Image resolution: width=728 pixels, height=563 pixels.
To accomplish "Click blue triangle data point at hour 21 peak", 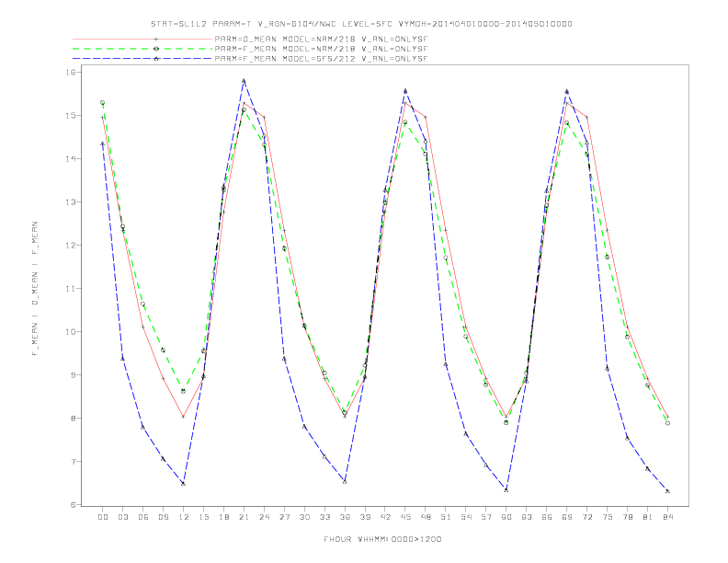I will (x=244, y=81).
